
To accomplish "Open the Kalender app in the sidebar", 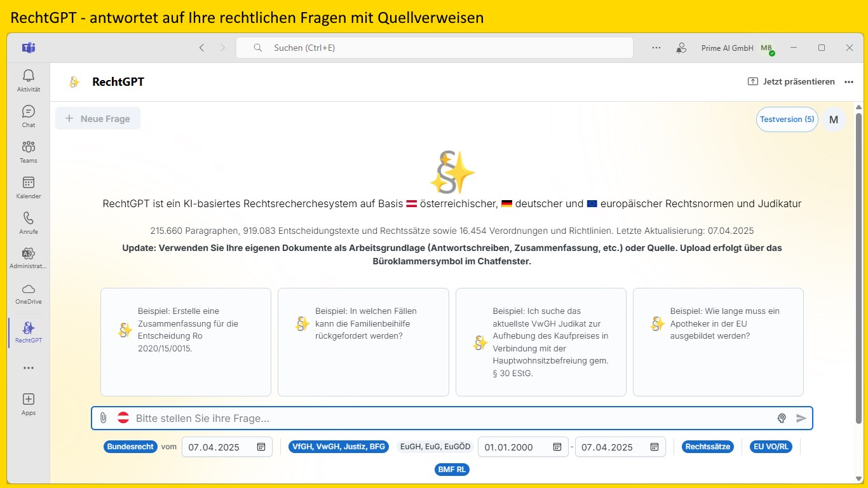I will 29,187.
